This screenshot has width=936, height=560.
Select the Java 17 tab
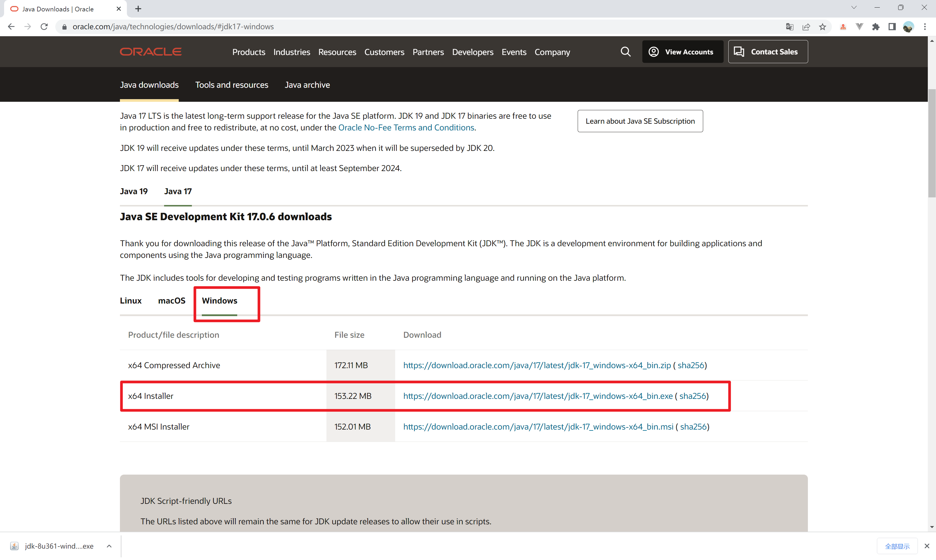[178, 192]
